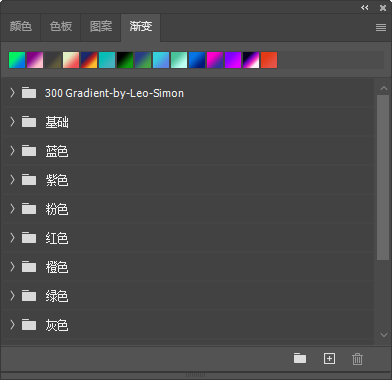Click folder icon of 300 Gradient-by-Leo-Simon
The width and height of the screenshot is (392, 380).
tap(29, 93)
